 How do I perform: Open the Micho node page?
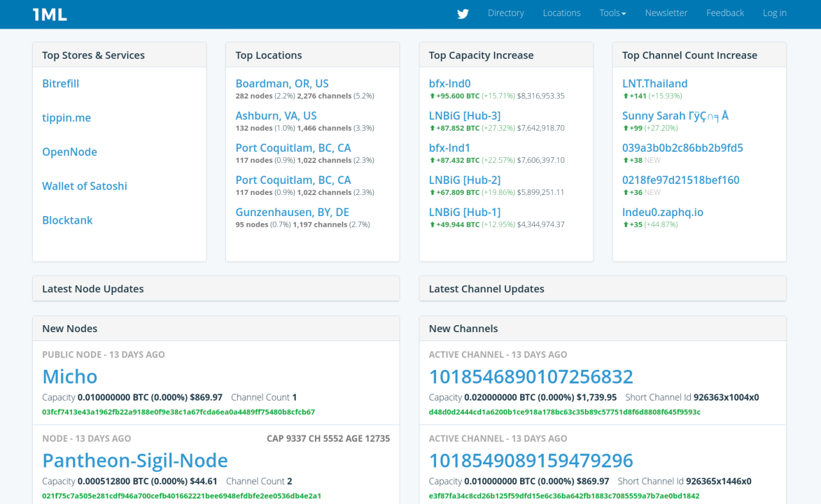point(70,376)
